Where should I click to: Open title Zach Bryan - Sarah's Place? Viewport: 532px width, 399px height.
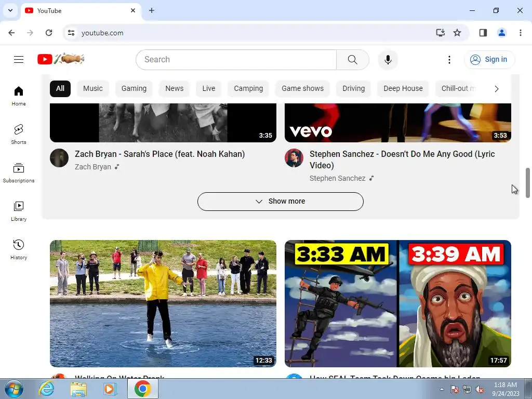pos(160,154)
